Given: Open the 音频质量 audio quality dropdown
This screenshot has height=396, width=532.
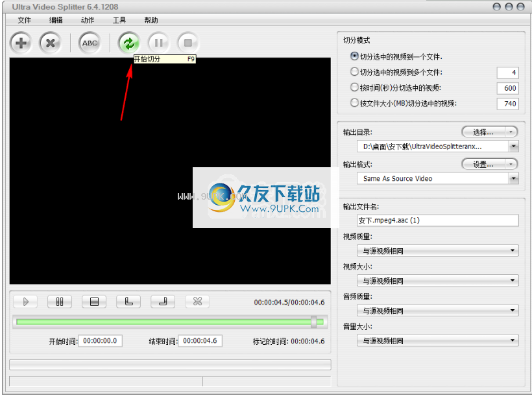Looking at the screenshot, I should [438, 310].
